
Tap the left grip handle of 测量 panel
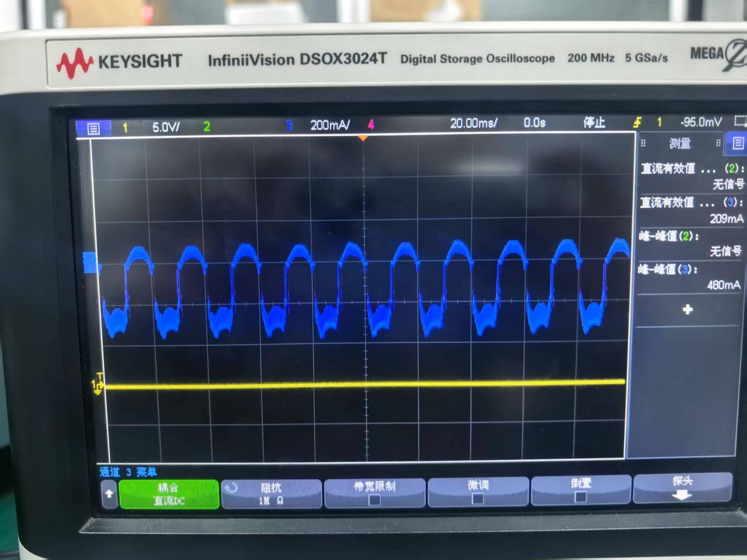point(643,143)
